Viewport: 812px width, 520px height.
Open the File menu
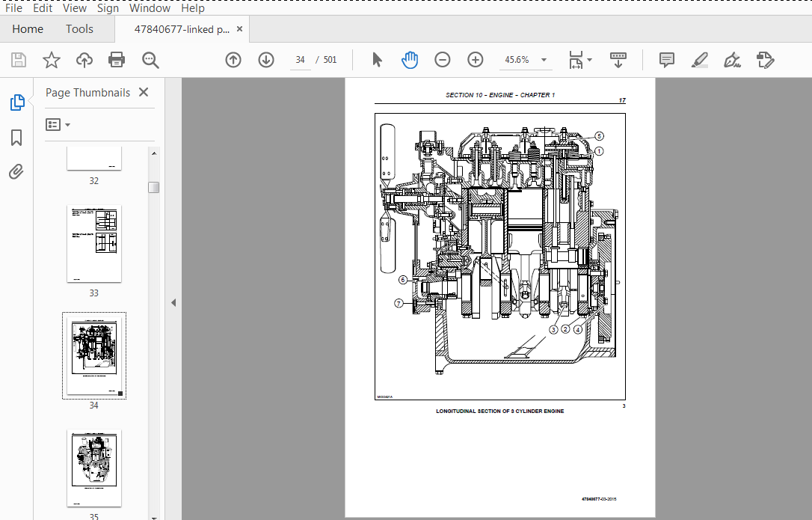13,8
